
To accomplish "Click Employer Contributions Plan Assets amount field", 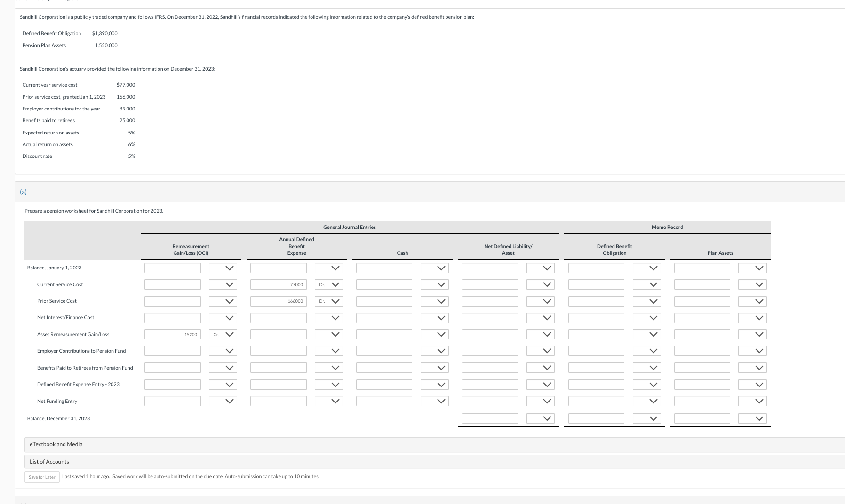I will coord(702,351).
